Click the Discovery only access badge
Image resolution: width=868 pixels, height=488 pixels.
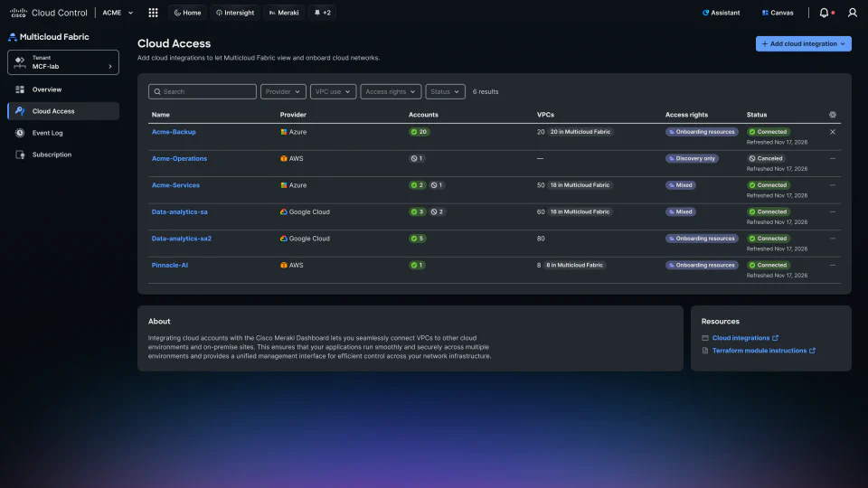[692, 158]
